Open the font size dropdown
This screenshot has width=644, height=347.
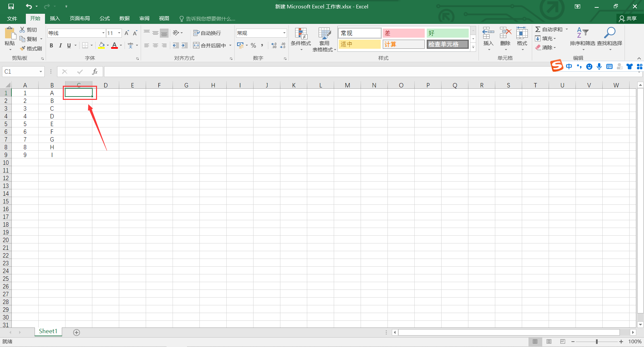(119, 33)
